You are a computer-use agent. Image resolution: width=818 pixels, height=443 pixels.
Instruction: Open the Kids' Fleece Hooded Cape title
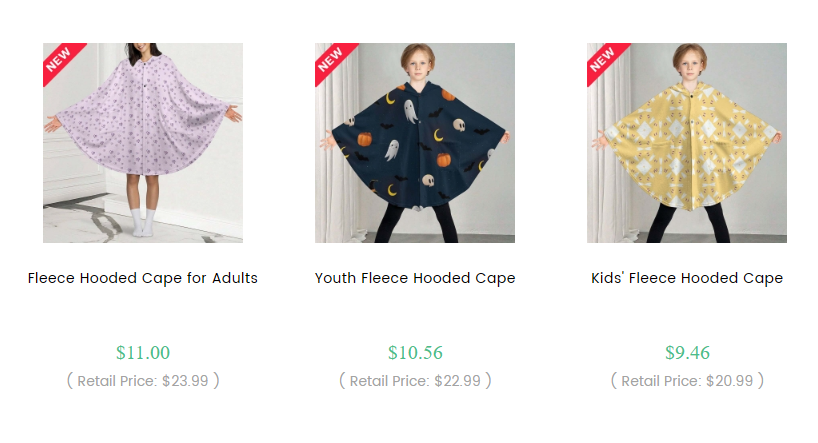point(687,278)
